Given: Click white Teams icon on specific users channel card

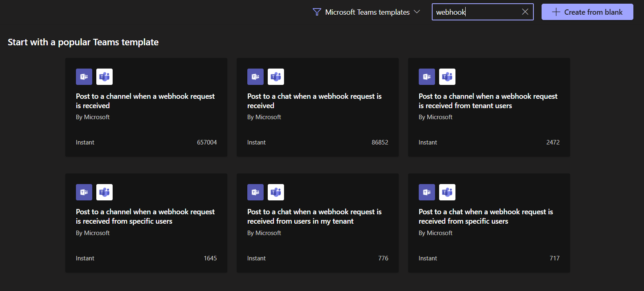Looking at the screenshot, I should click(x=104, y=192).
